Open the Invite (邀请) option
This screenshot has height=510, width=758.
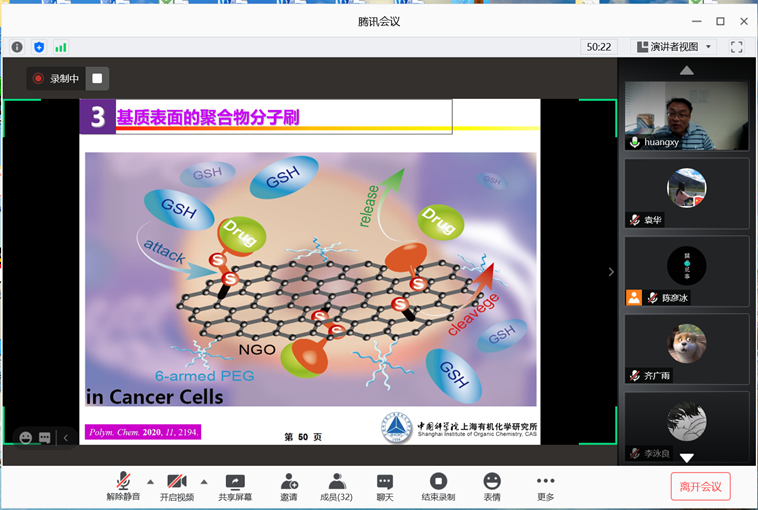289,487
